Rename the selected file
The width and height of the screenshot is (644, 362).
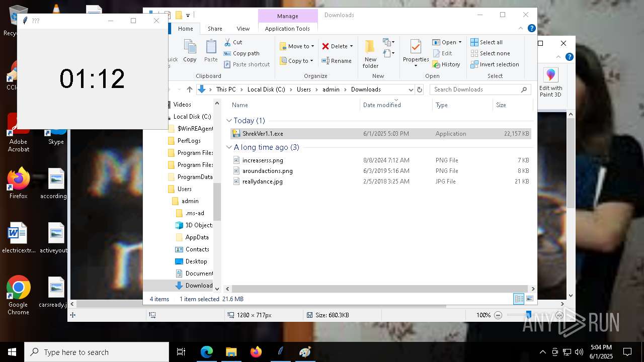pos(337,61)
